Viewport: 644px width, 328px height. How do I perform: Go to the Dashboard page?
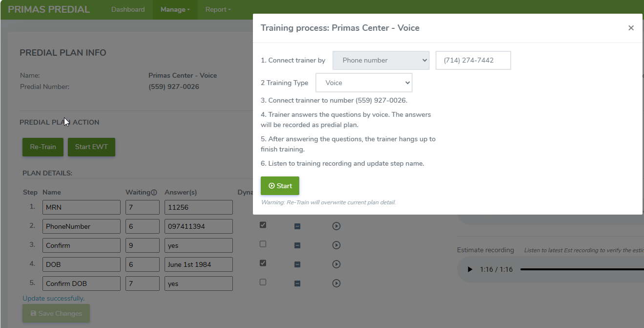[x=128, y=10]
